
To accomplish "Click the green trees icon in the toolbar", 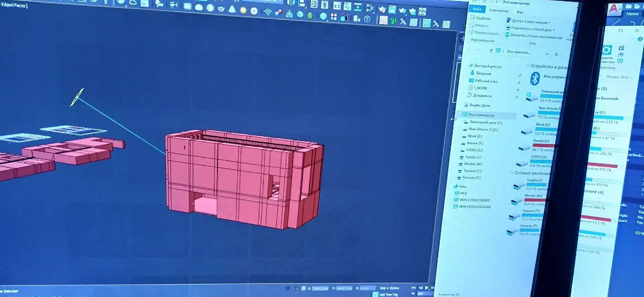I will pyautogui.click(x=393, y=21).
